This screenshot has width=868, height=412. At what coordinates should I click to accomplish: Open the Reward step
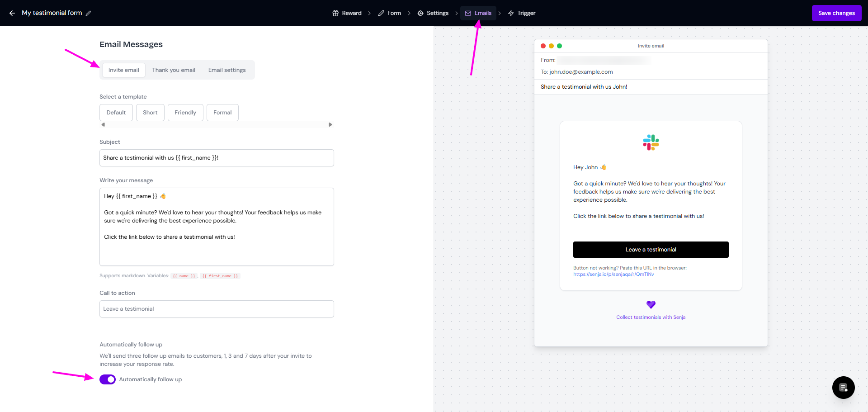(x=347, y=13)
